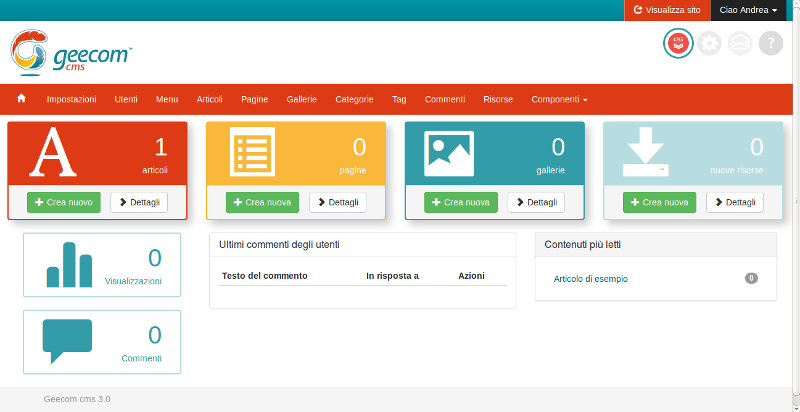Open the CMS red circular icon
Image resolution: width=800 pixels, height=412 pixels.
pos(678,43)
